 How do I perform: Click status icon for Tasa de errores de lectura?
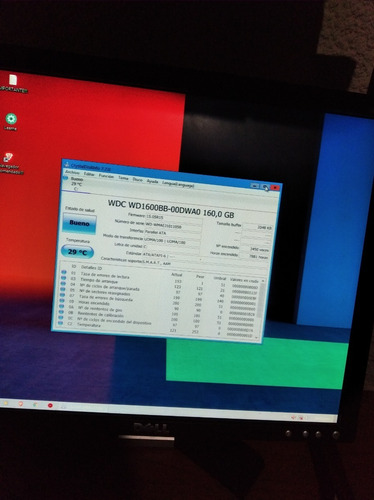63,272
